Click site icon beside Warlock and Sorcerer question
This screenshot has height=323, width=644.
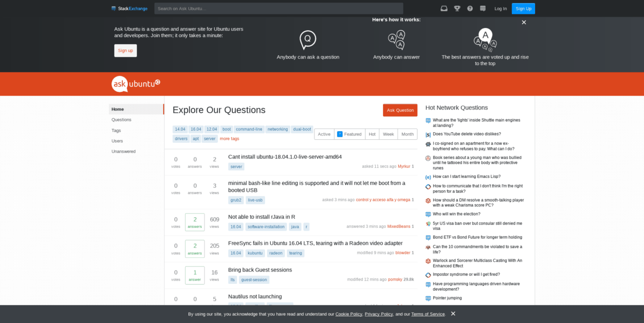coord(428,261)
